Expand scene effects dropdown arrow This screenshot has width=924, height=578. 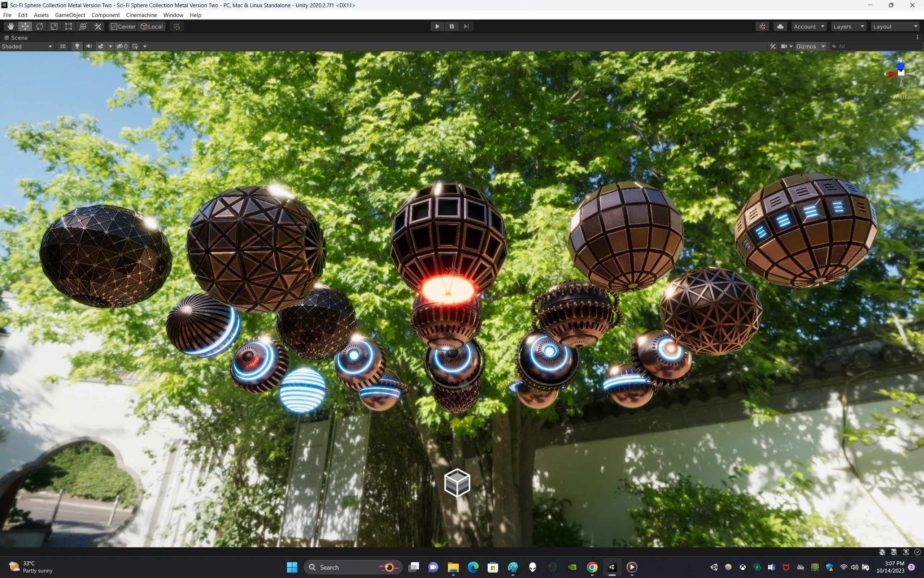(x=110, y=46)
